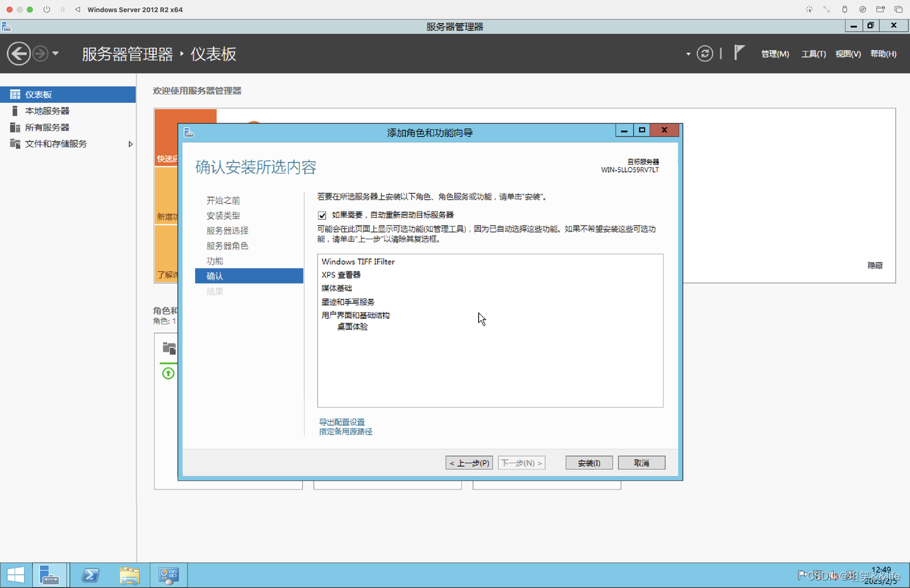Screen dimensions: 910x588
Task: Click the USB device icon in VM toolbar
Action: (x=844, y=9)
